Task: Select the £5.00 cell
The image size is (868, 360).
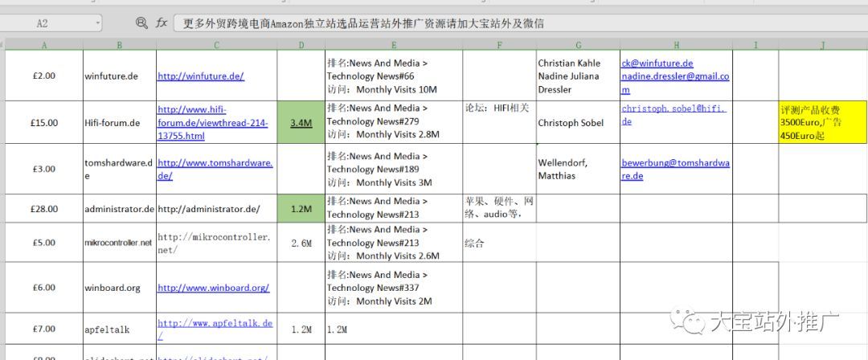Action: 44,243
